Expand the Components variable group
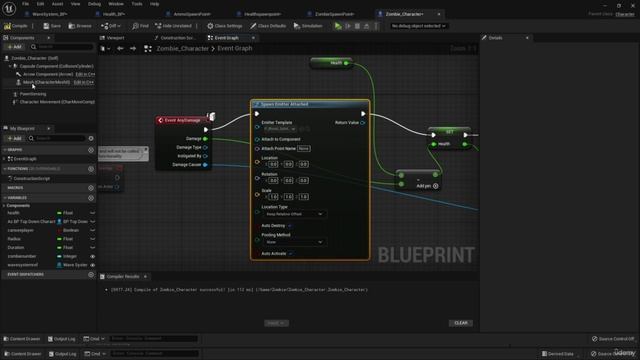The width and height of the screenshot is (640, 360). [x=4, y=206]
